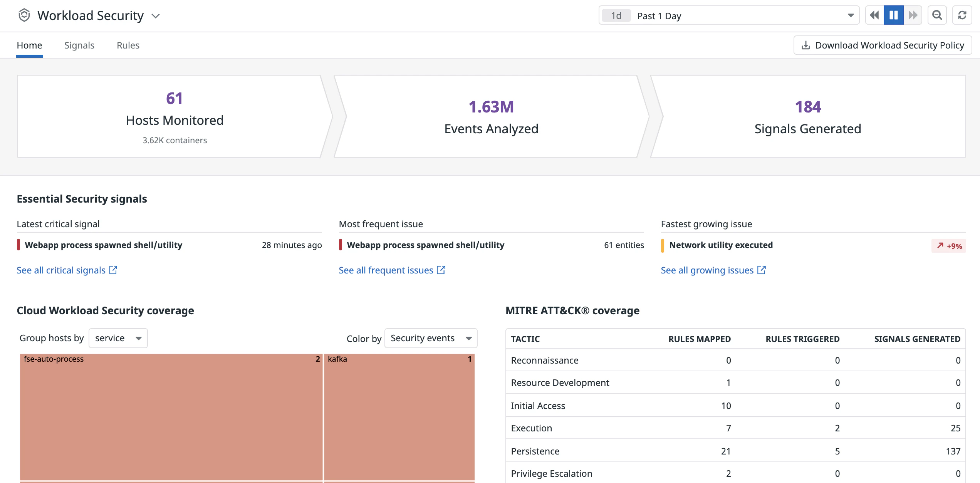Sort by RULES MAPPED column header

click(700, 339)
